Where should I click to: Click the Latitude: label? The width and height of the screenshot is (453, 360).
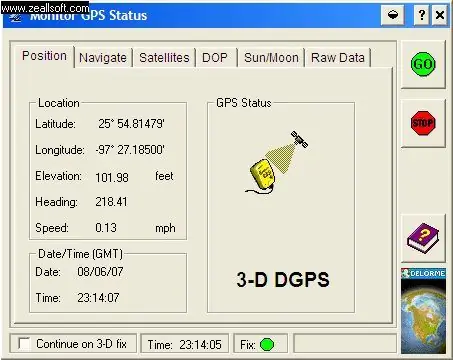(55, 124)
